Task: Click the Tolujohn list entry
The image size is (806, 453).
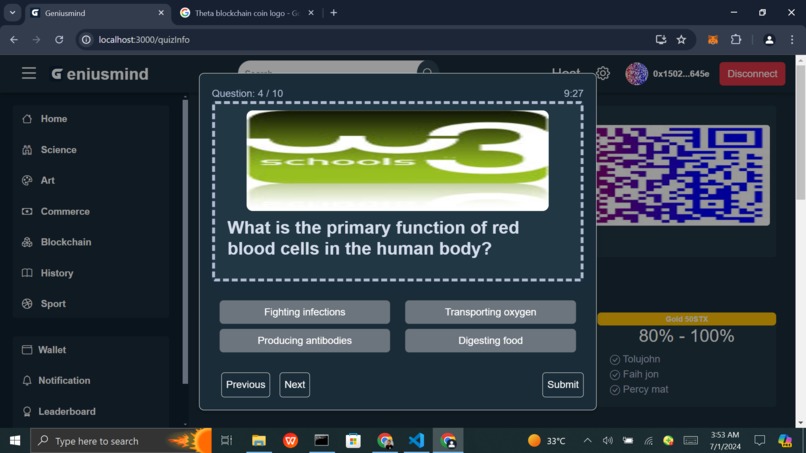Action: pos(641,359)
